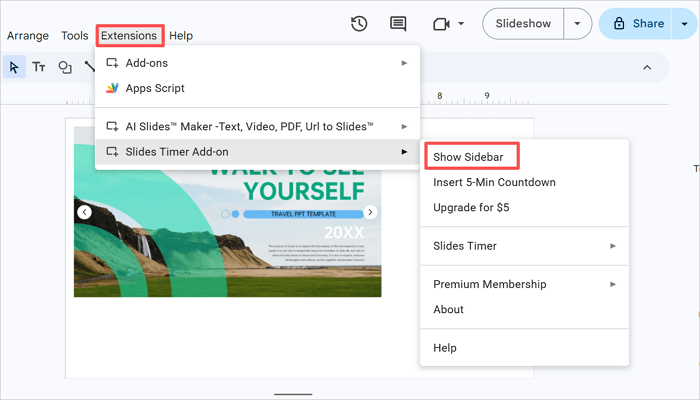Screen dimensions: 700x400
Task: Open the Help menu in menu bar
Action: [x=181, y=36]
